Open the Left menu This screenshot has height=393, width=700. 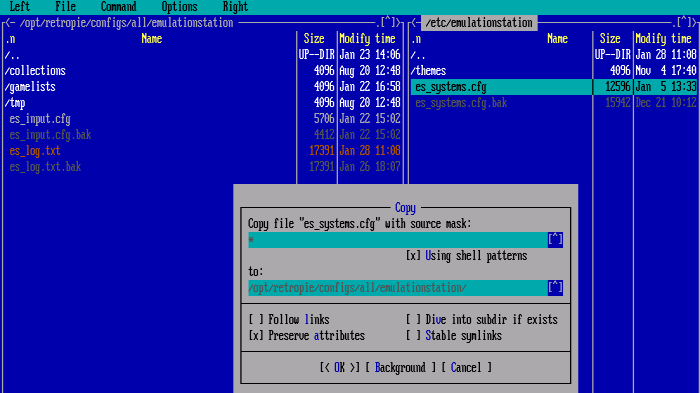(x=20, y=7)
